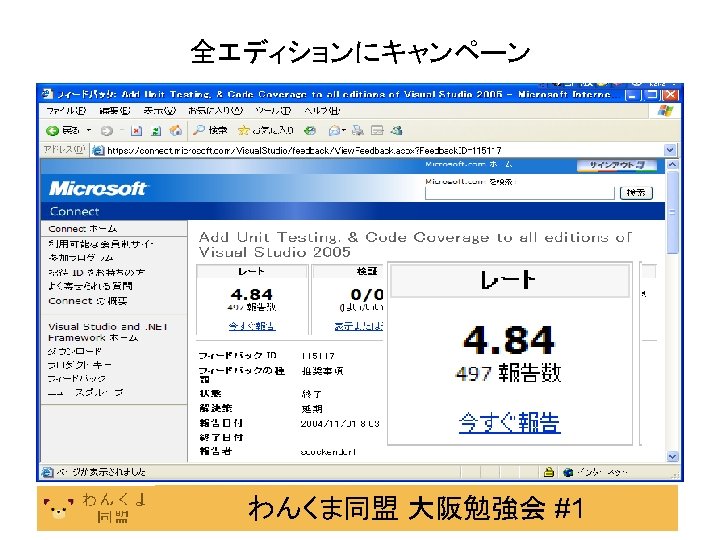This screenshot has width=720, height=540.
Task: Click the Stop page loading icon
Action: pyautogui.click(x=136, y=131)
